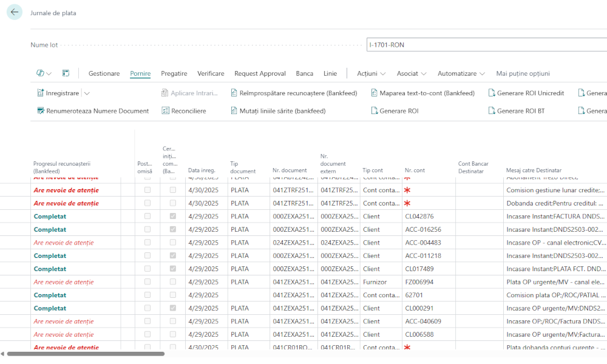The image size is (607, 364).
Task: Select the Pornire tab
Action: (x=140, y=73)
